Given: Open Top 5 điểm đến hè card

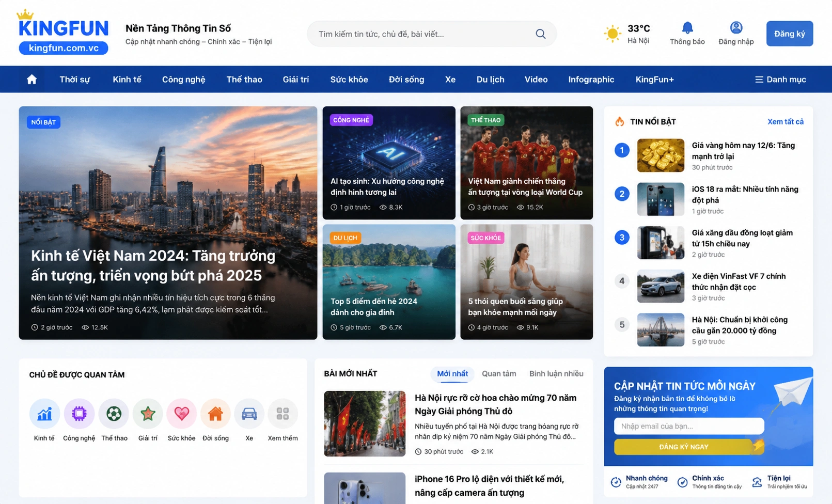Looking at the screenshot, I should coord(389,281).
